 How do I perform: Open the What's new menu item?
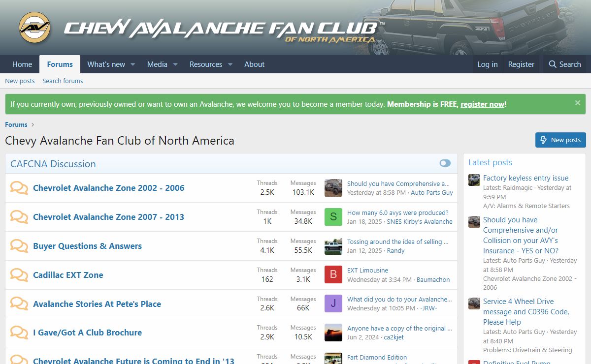click(106, 64)
